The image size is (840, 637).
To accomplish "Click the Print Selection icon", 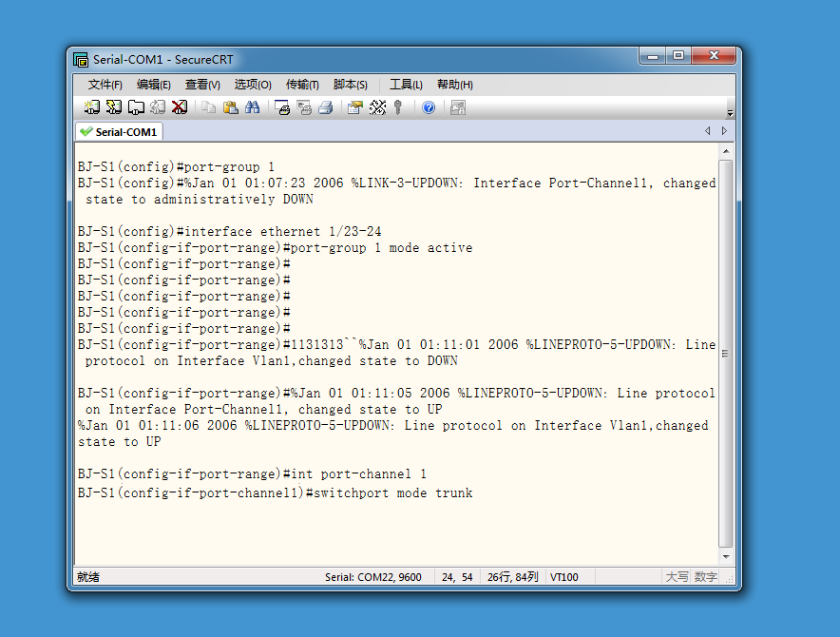I will 304,107.
